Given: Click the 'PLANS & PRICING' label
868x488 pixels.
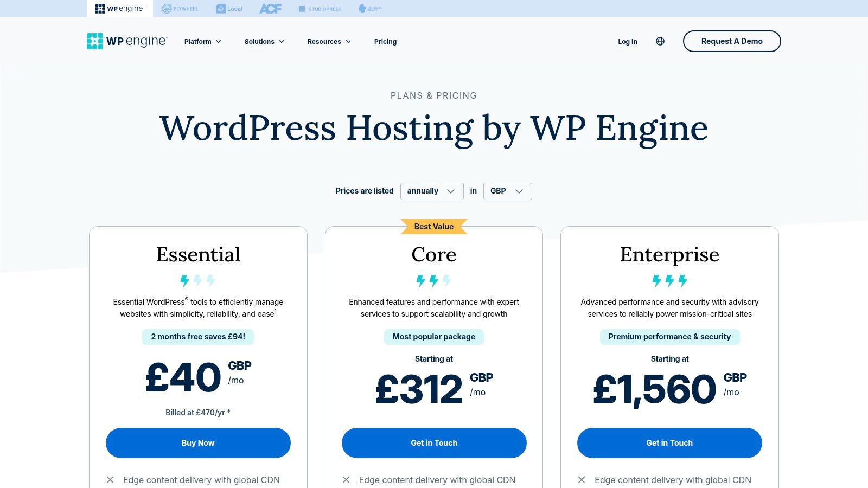Looking at the screenshot, I should point(434,95).
